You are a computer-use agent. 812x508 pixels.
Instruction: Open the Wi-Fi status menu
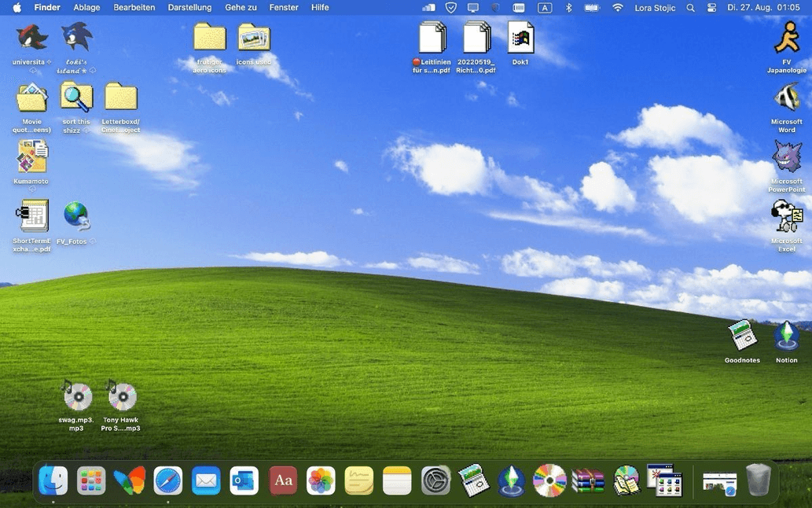tap(617, 8)
